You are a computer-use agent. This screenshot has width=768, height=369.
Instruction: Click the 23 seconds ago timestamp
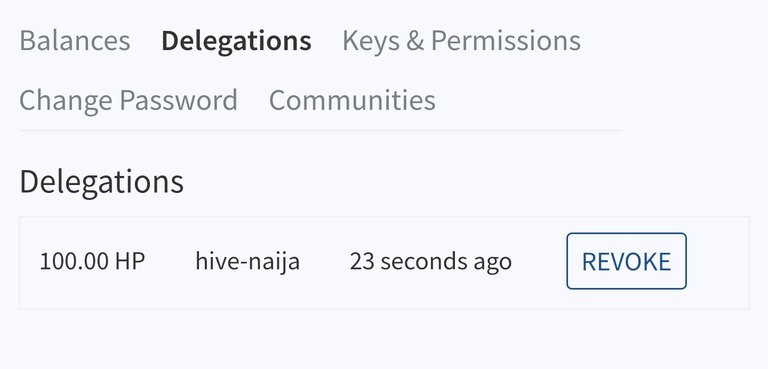[x=431, y=261]
